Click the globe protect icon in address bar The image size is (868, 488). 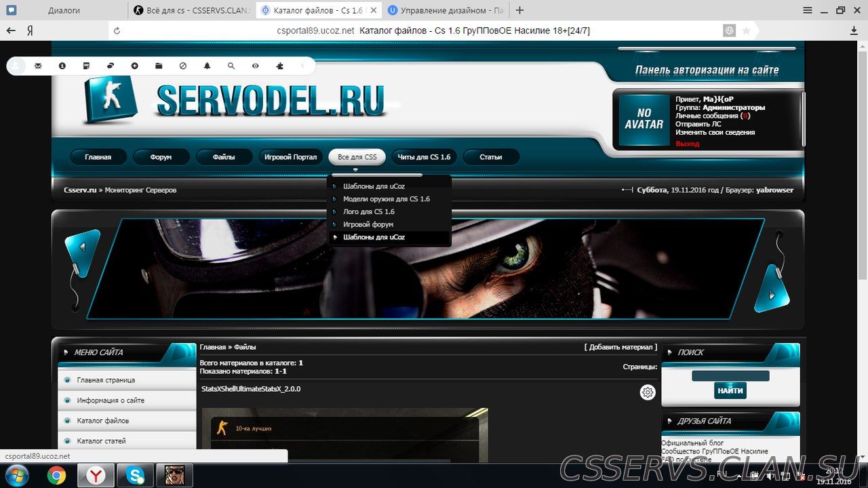pos(729,30)
